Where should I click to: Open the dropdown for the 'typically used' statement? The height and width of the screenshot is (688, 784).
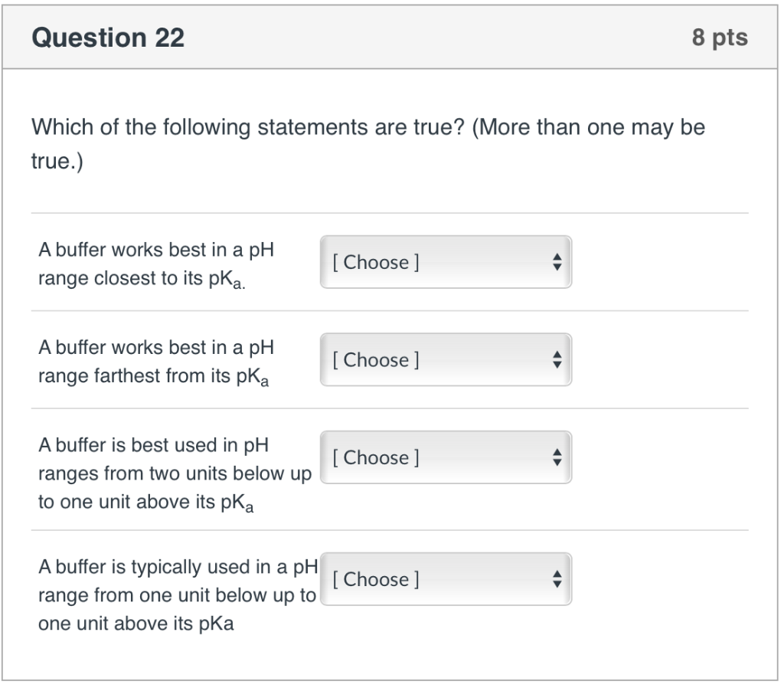[446, 579]
